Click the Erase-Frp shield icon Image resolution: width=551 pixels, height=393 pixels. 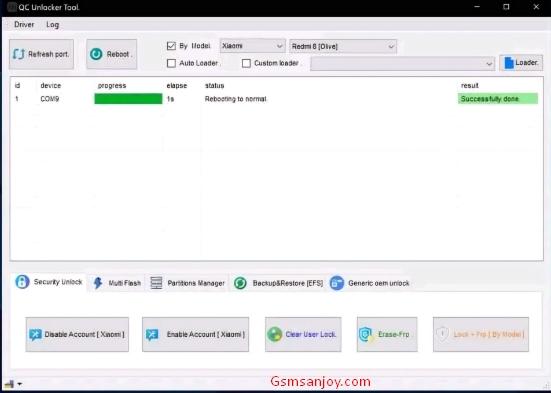pyautogui.click(x=366, y=334)
